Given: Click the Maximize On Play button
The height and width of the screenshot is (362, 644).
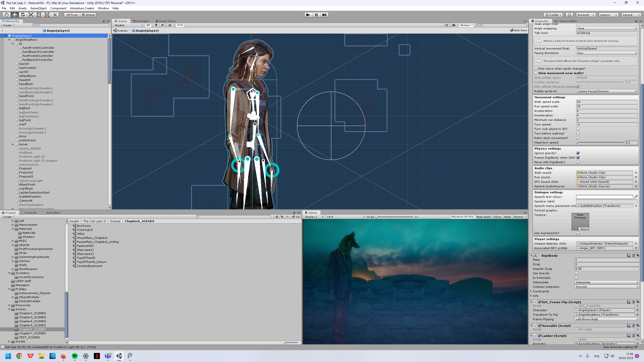Looking at the screenshot, I should point(462,217).
